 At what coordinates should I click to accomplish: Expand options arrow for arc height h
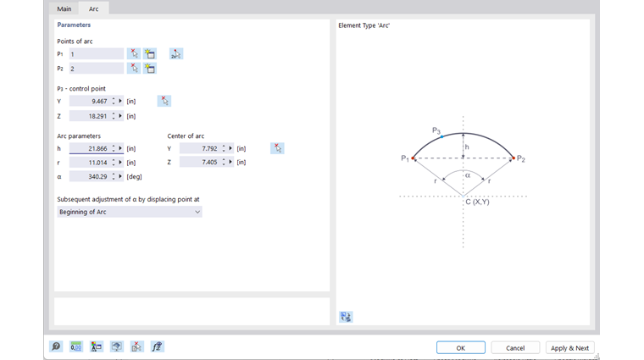point(120,148)
